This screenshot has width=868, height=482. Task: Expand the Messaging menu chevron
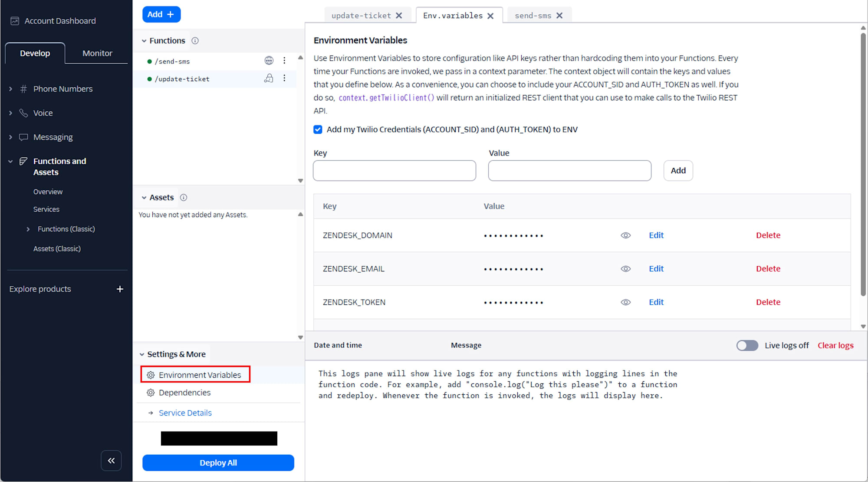coord(10,137)
